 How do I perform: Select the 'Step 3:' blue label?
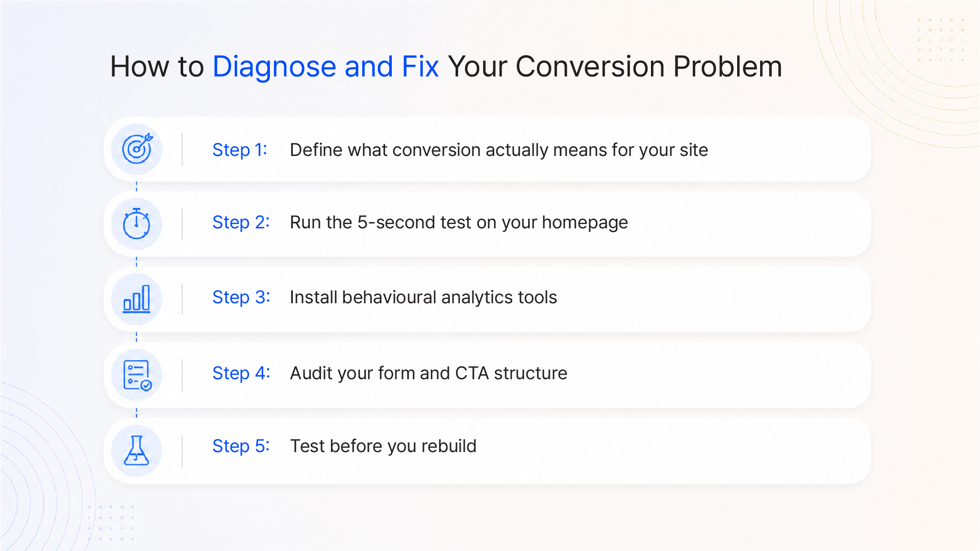click(241, 297)
